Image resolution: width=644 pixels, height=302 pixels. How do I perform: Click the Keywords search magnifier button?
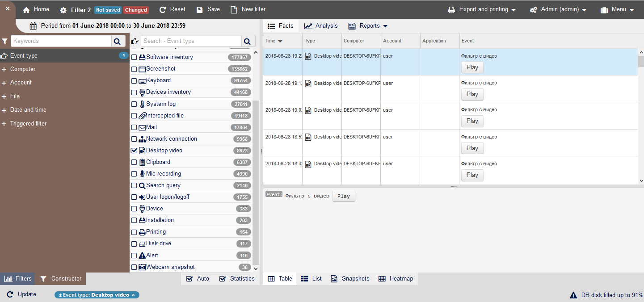point(117,41)
